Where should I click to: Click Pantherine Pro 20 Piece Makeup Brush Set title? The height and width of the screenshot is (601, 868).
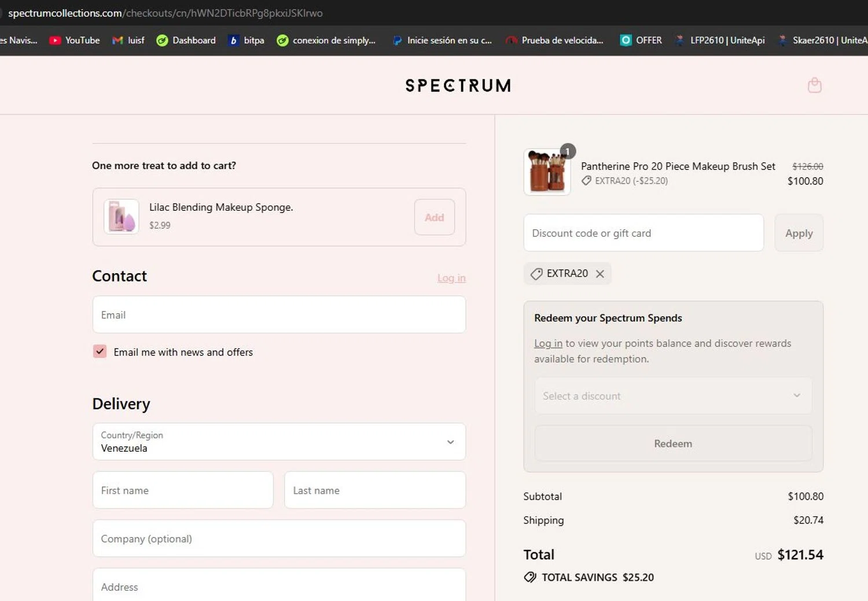tap(678, 166)
